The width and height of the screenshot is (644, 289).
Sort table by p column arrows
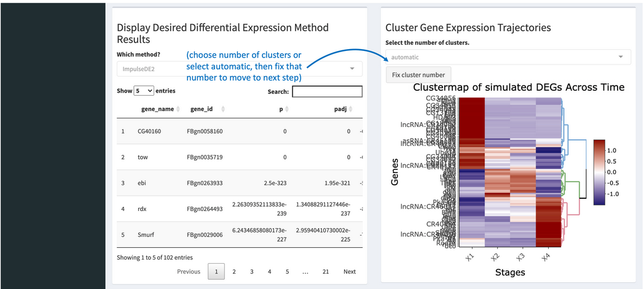click(287, 109)
